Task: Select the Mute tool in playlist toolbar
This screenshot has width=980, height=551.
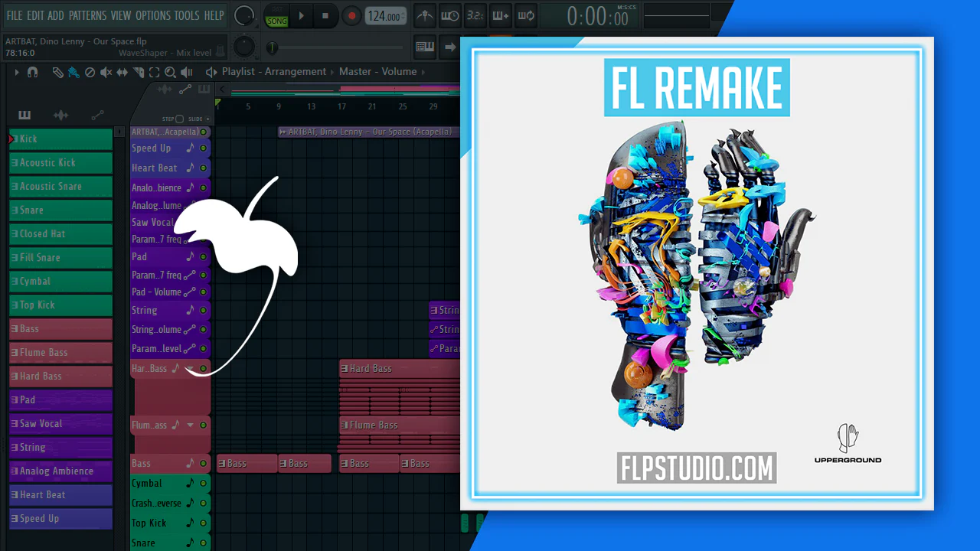Action: (106, 72)
